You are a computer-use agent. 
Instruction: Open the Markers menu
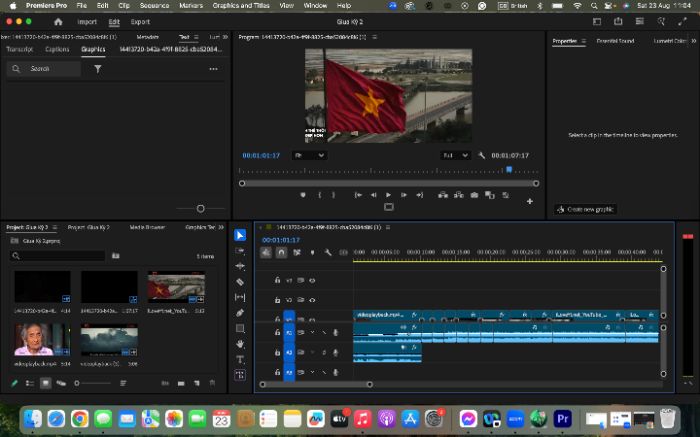[x=191, y=6]
